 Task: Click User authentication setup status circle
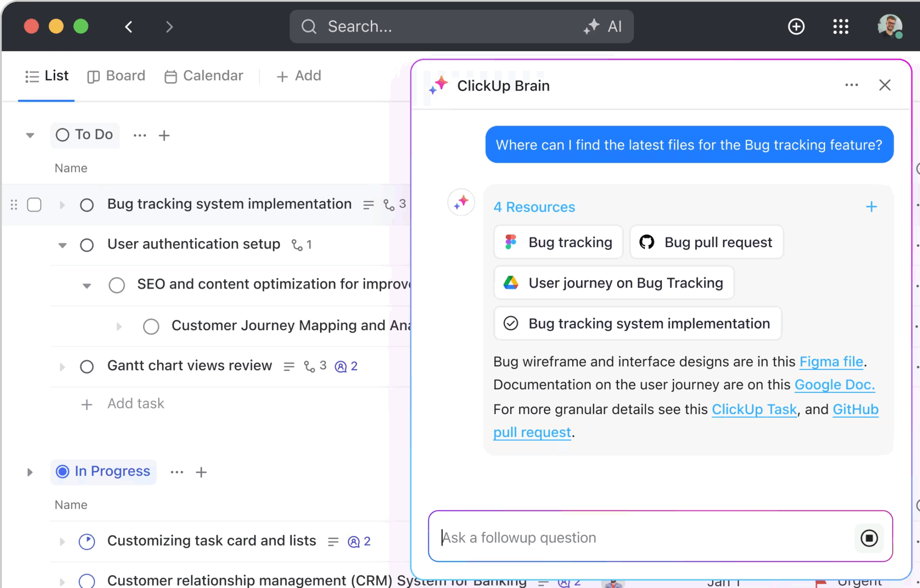(x=87, y=245)
